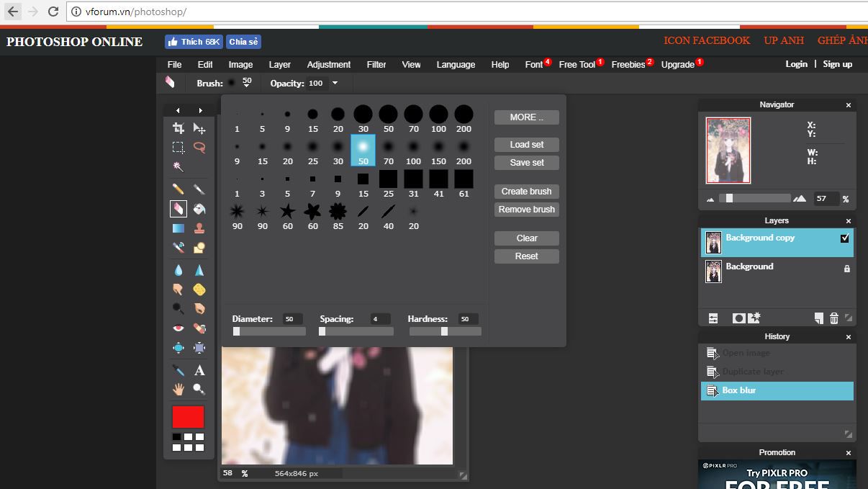Open the Filter menu
868x489 pixels.
coord(376,65)
